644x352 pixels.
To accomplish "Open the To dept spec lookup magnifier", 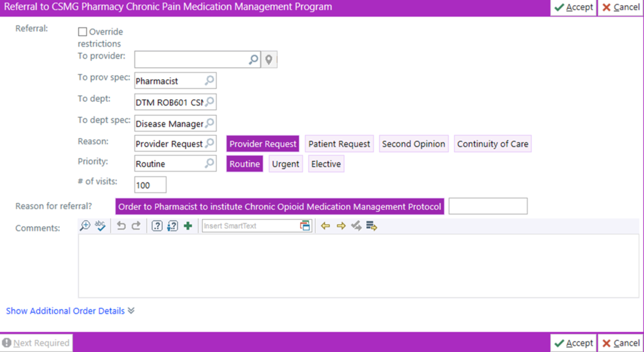I will 210,123.
